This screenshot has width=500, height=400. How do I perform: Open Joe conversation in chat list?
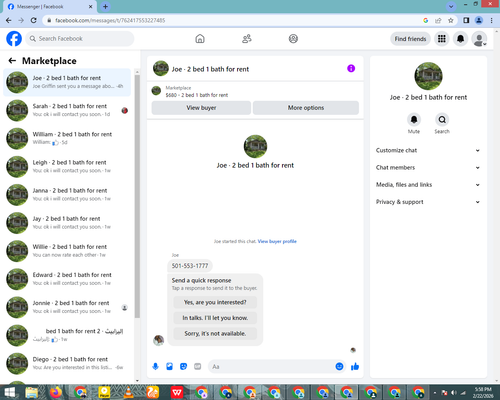67,82
